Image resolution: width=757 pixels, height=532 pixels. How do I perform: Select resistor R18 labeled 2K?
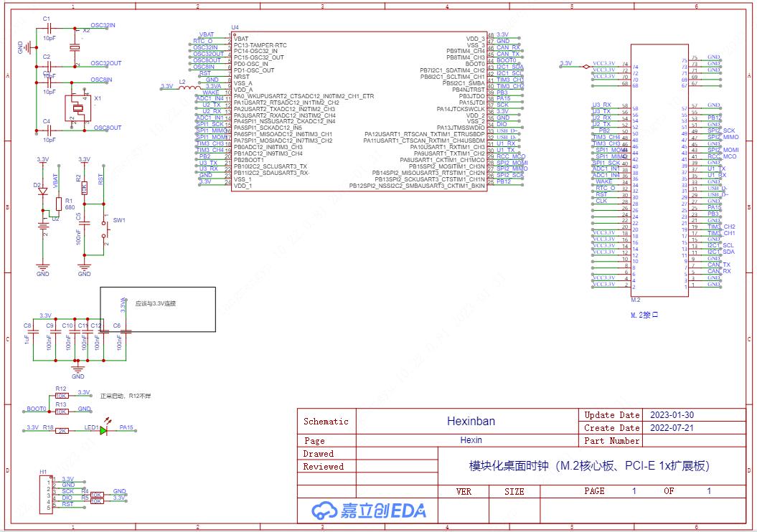click(x=62, y=430)
